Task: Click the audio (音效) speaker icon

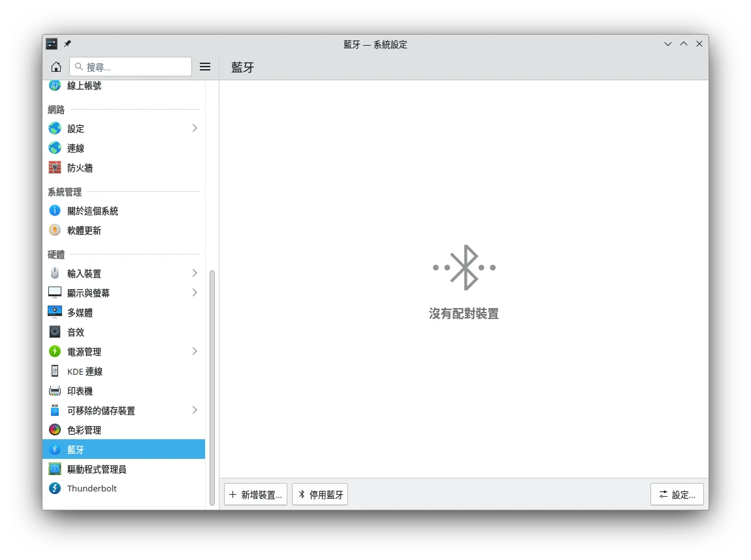Action: [55, 332]
